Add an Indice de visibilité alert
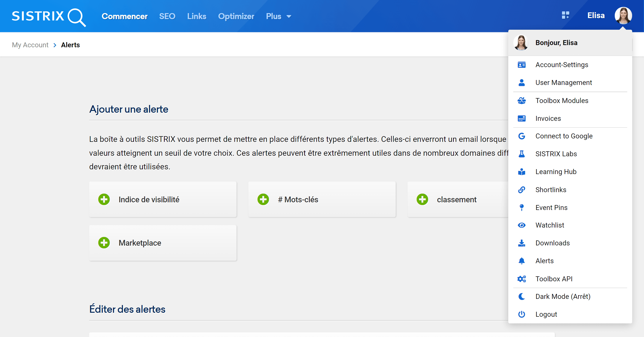 (x=163, y=200)
